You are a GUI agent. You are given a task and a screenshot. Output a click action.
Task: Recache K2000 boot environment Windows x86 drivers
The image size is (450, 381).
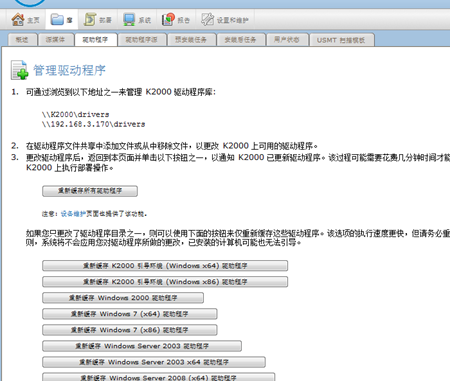(165, 282)
